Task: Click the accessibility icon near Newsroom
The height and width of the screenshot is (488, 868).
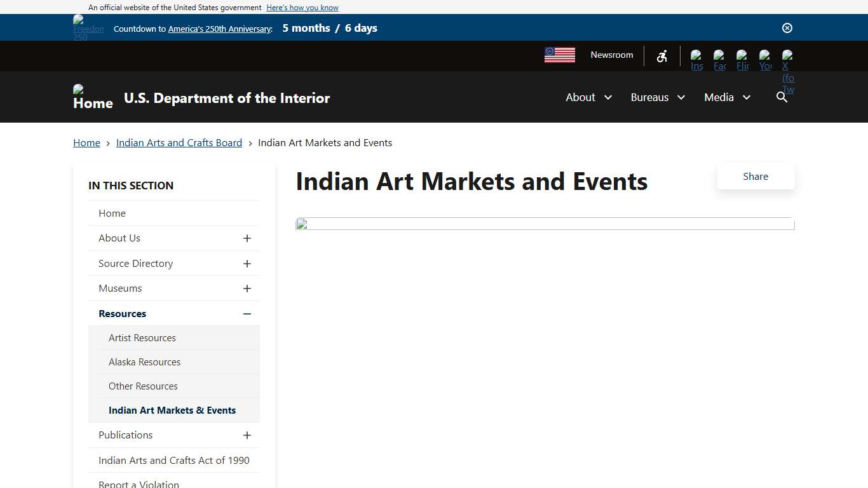Action: [x=661, y=56]
